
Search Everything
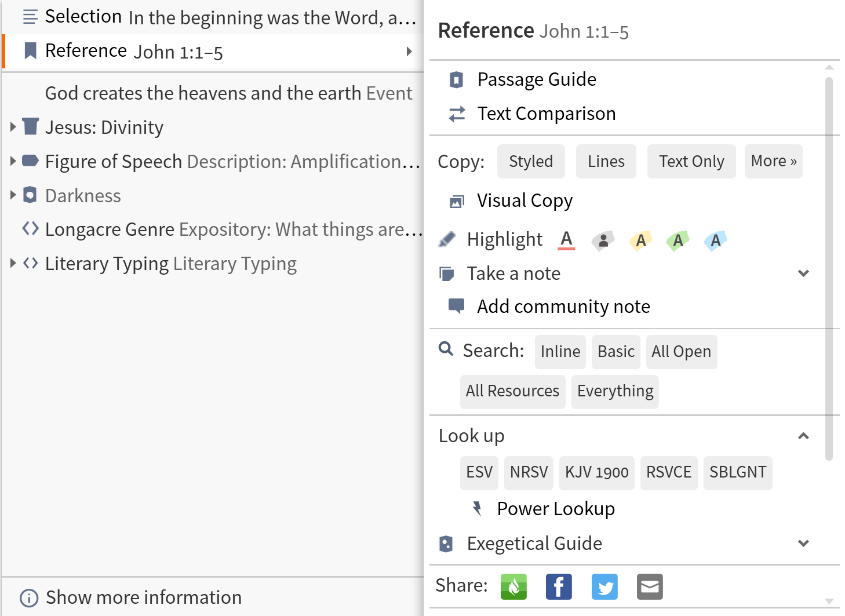[x=615, y=392]
